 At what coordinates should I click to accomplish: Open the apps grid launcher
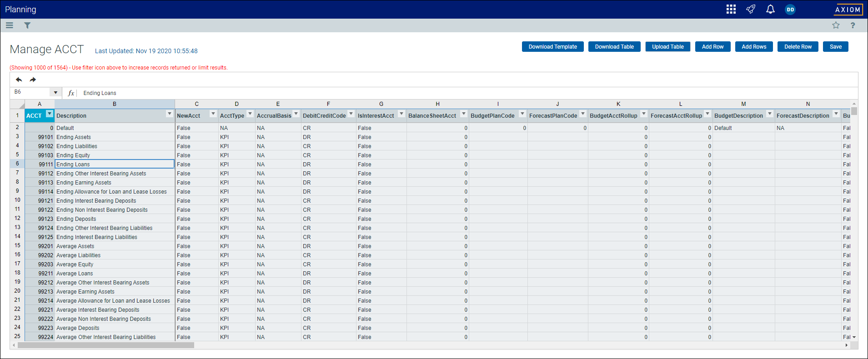coord(731,9)
